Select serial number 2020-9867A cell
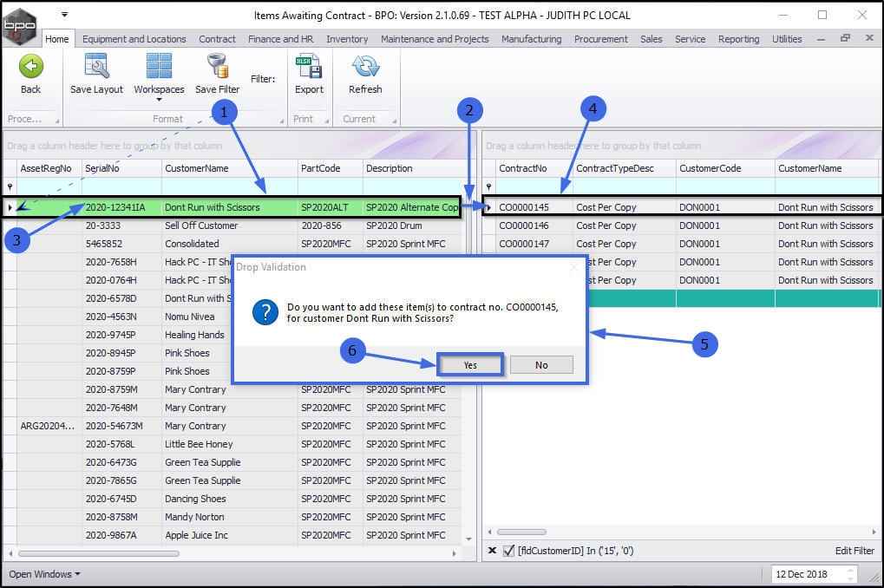Viewport: 884px width, 588px height. coord(121,535)
